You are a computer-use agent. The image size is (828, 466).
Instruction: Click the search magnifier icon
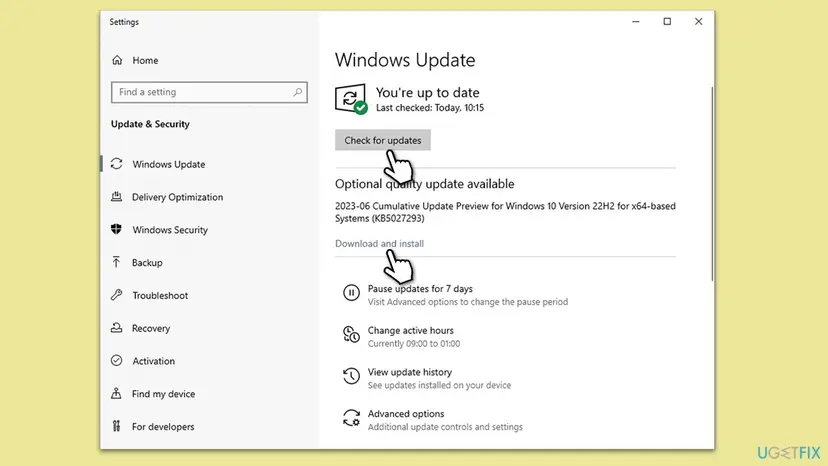click(298, 92)
